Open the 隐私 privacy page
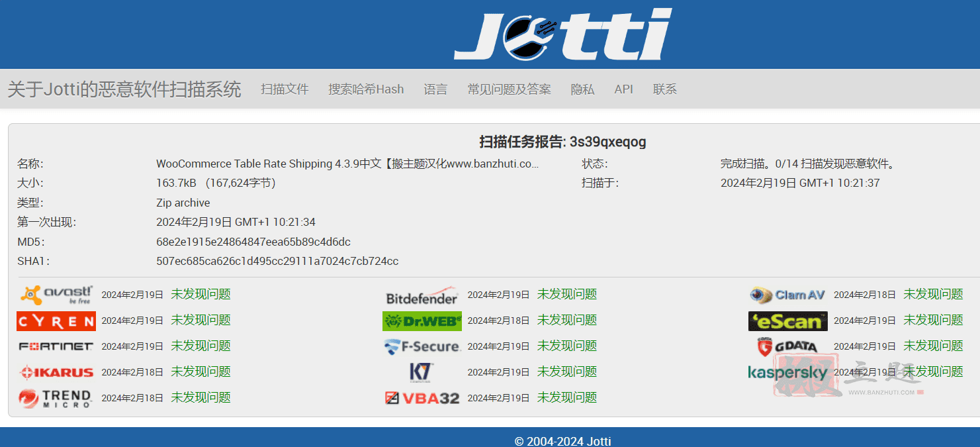Image resolution: width=980 pixels, height=447 pixels. tap(582, 89)
